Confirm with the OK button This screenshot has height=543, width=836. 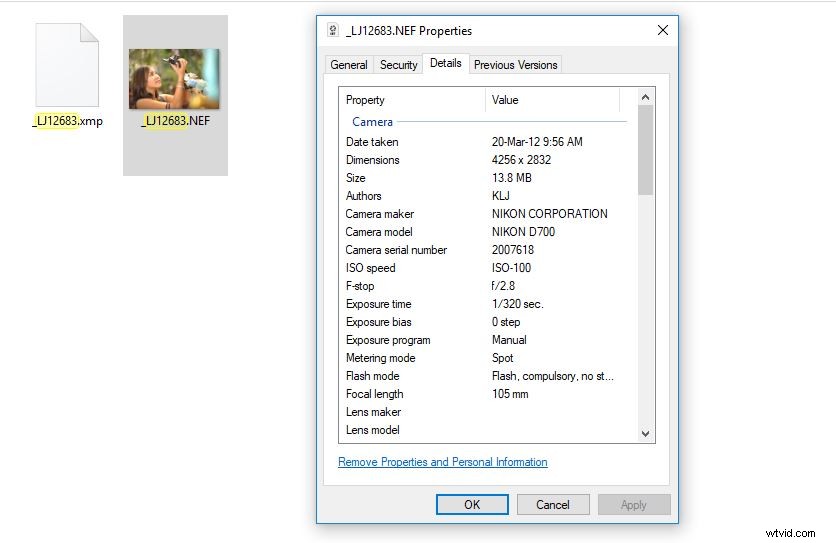pos(472,505)
